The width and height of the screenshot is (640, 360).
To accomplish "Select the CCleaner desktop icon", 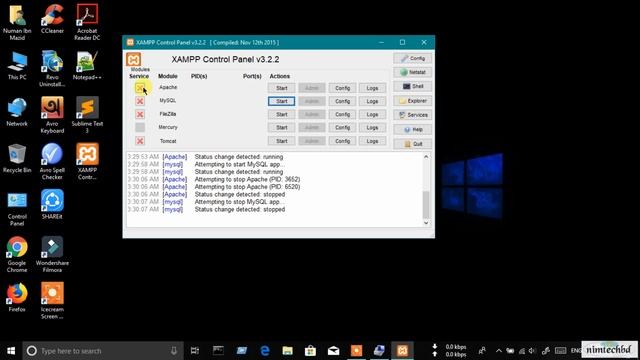I will (52, 19).
